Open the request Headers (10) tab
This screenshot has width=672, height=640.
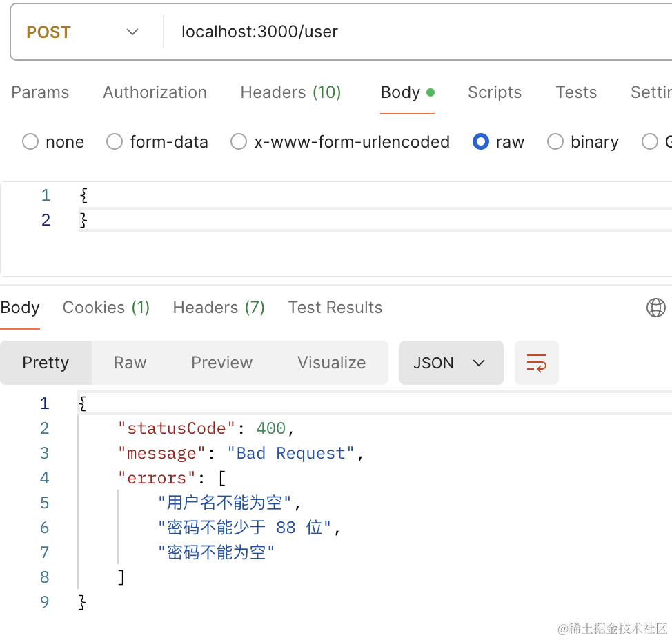tap(290, 92)
